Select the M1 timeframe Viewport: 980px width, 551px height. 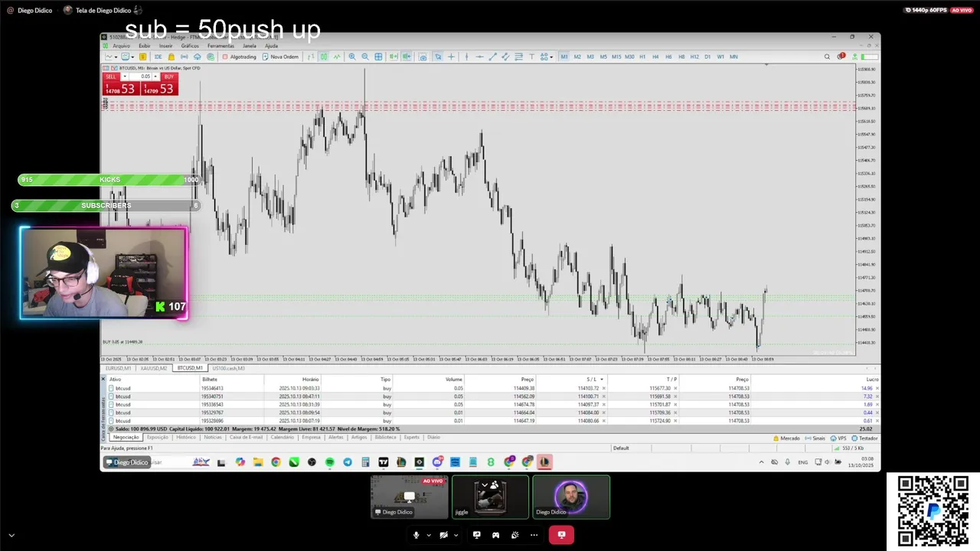(564, 57)
